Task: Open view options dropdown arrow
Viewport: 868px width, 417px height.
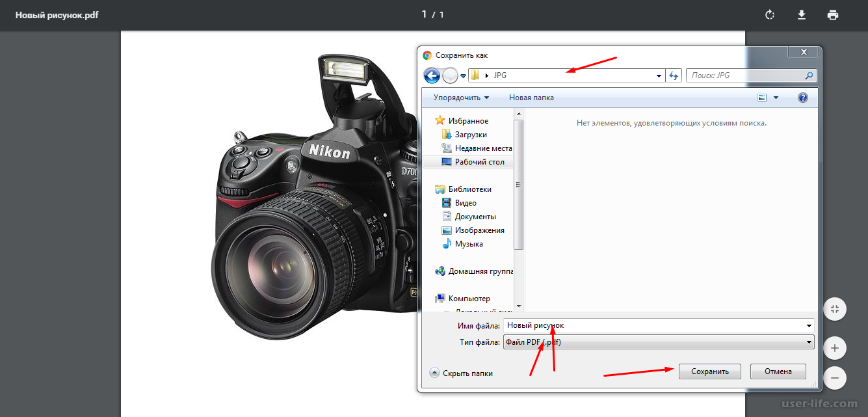Action: (x=776, y=98)
